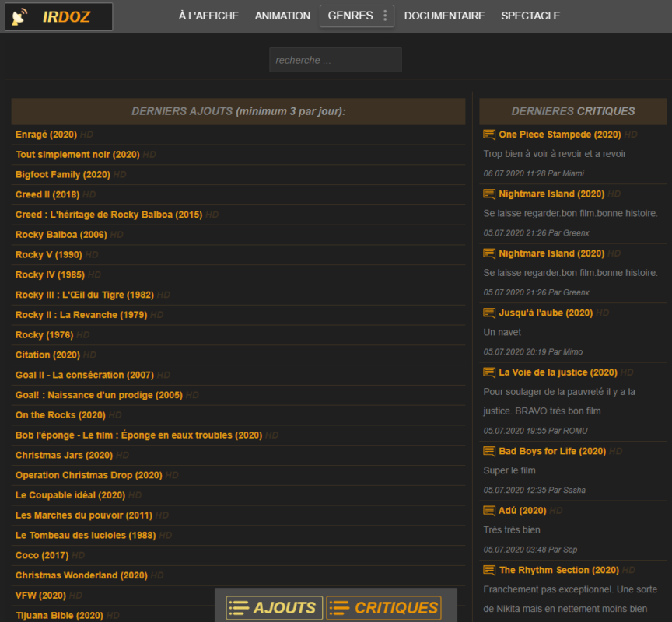Open Goal II - La consécration (2007)
The height and width of the screenshot is (622, 672).
[85, 376]
